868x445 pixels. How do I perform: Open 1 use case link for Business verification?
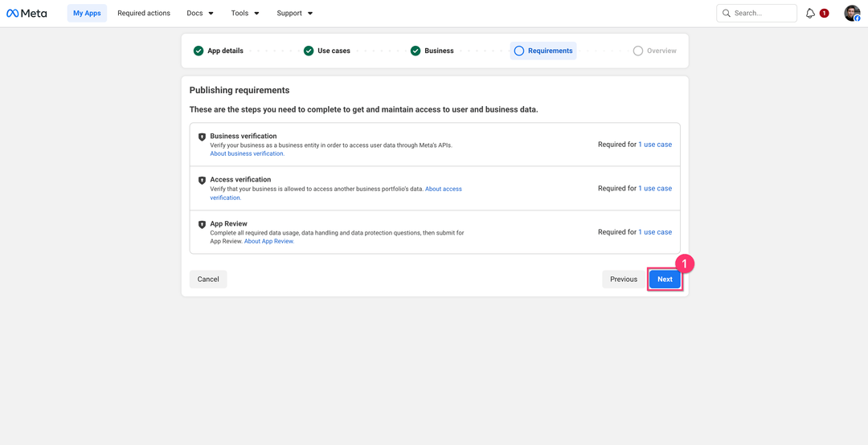[655, 145]
